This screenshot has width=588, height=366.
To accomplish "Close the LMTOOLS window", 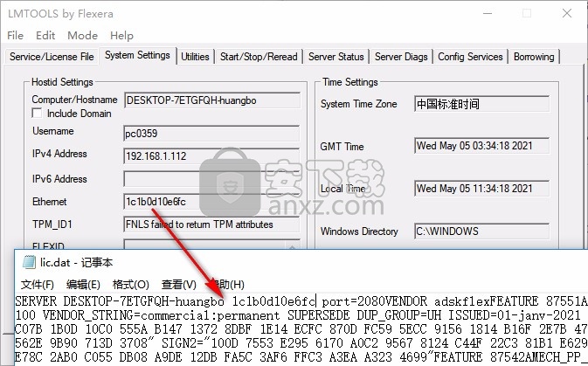I will [567, 13].
